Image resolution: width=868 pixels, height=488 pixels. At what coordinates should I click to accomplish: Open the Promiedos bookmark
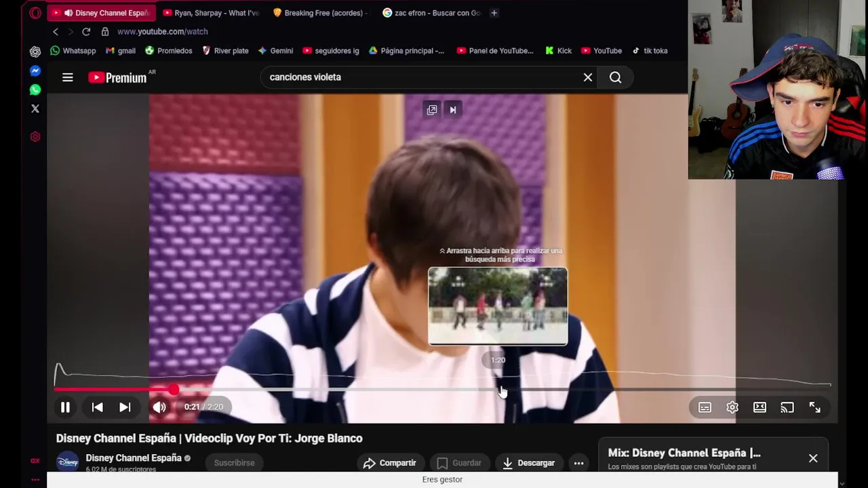(x=169, y=51)
